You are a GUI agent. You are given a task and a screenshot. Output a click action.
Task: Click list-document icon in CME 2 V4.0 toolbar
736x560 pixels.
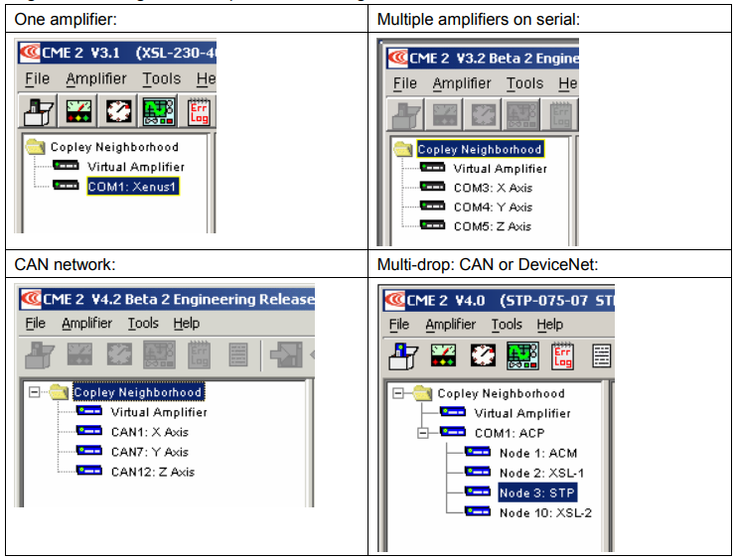tap(601, 356)
